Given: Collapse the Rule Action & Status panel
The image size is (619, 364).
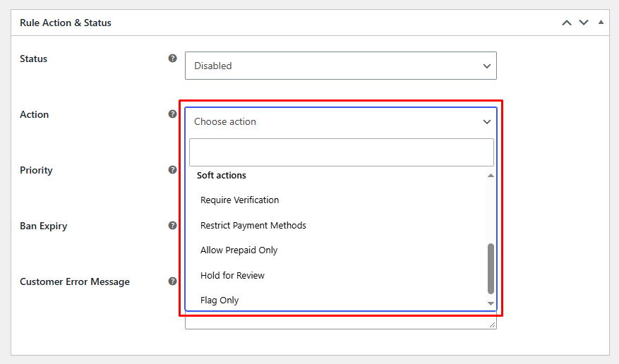Looking at the screenshot, I should [x=601, y=22].
